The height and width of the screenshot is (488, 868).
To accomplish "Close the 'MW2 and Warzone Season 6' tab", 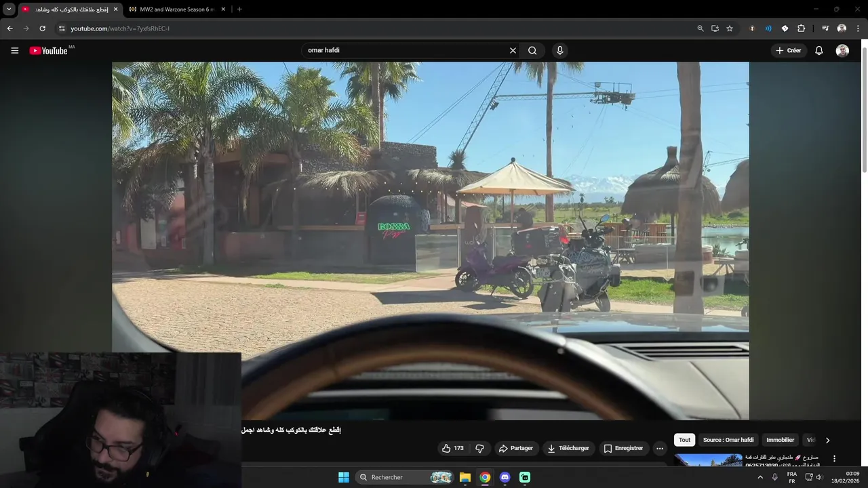I will [223, 9].
